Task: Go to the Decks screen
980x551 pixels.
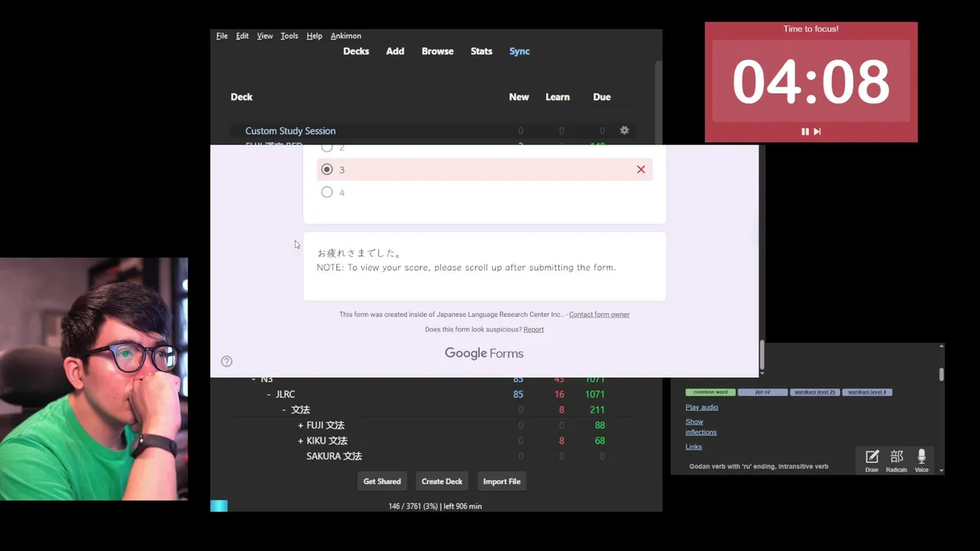Action: point(356,51)
